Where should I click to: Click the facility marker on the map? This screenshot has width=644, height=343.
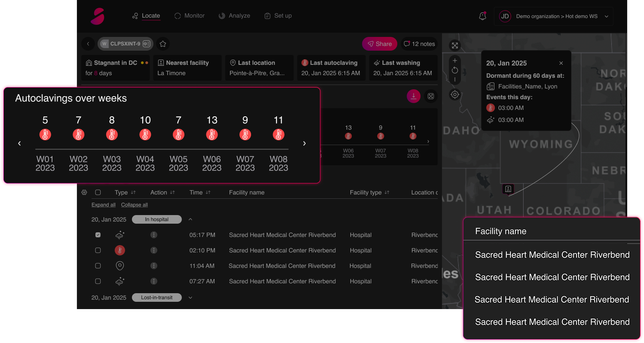pyautogui.click(x=508, y=189)
